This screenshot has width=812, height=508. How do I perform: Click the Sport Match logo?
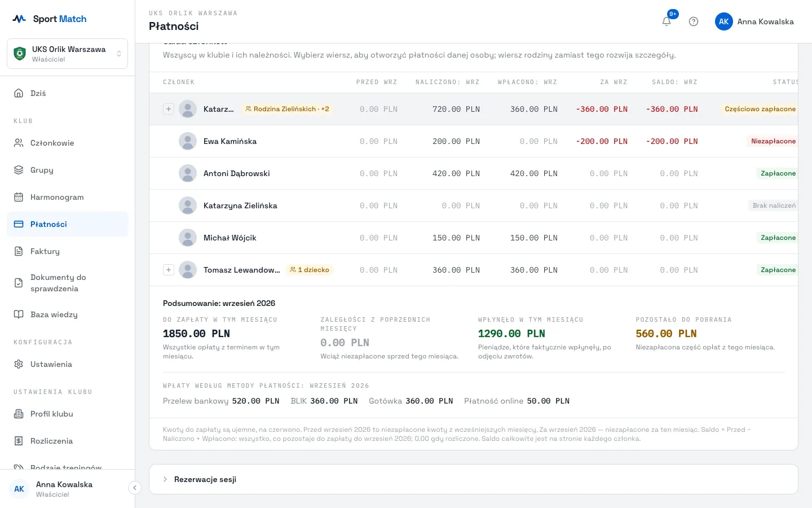[50, 19]
